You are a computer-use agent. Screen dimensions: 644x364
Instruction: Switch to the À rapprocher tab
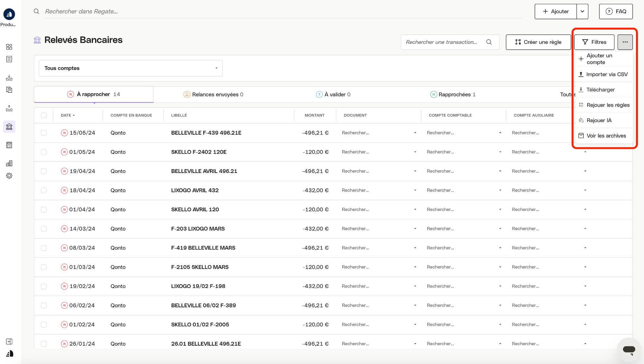[93, 94]
